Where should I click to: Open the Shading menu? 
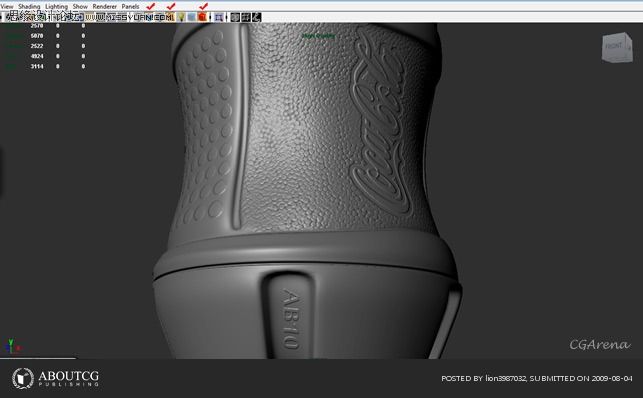pos(29,7)
